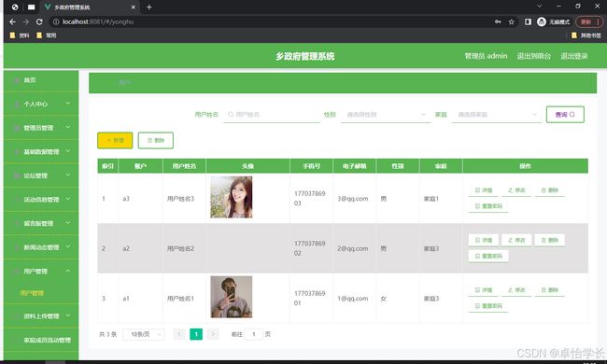
Task: Click the yellow 新增 button
Action: (115, 140)
